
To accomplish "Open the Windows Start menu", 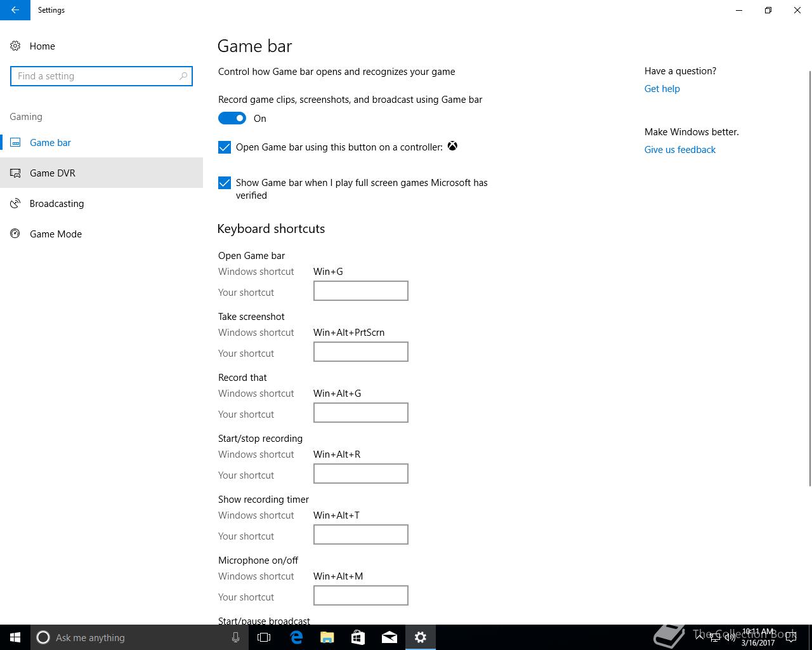I will point(15,637).
